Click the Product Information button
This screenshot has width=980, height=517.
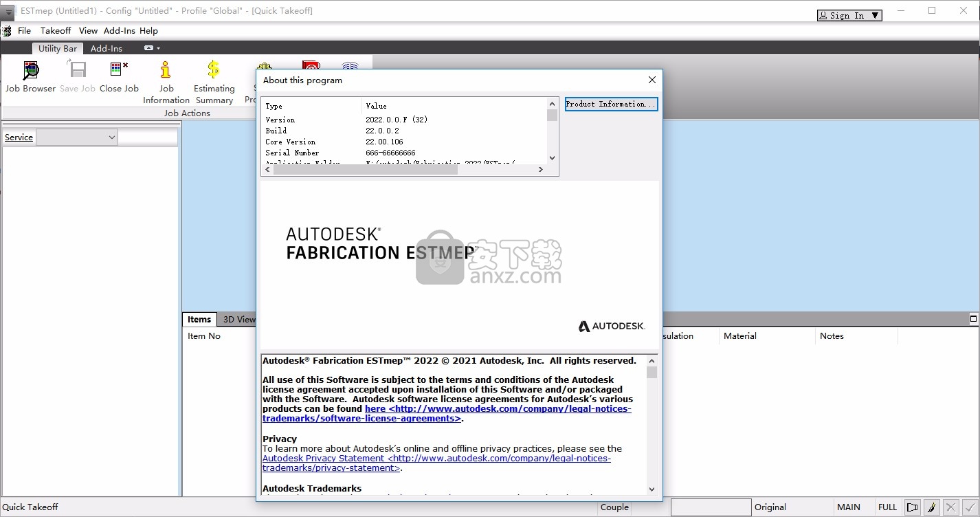click(x=611, y=104)
